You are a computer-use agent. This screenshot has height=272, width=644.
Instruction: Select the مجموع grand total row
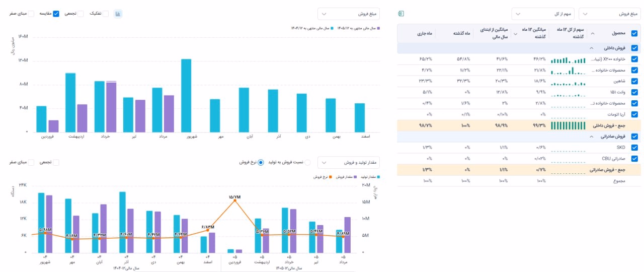[519, 180]
